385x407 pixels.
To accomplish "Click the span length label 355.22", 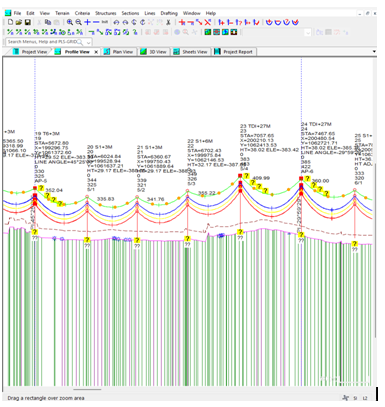I will (x=207, y=193).
